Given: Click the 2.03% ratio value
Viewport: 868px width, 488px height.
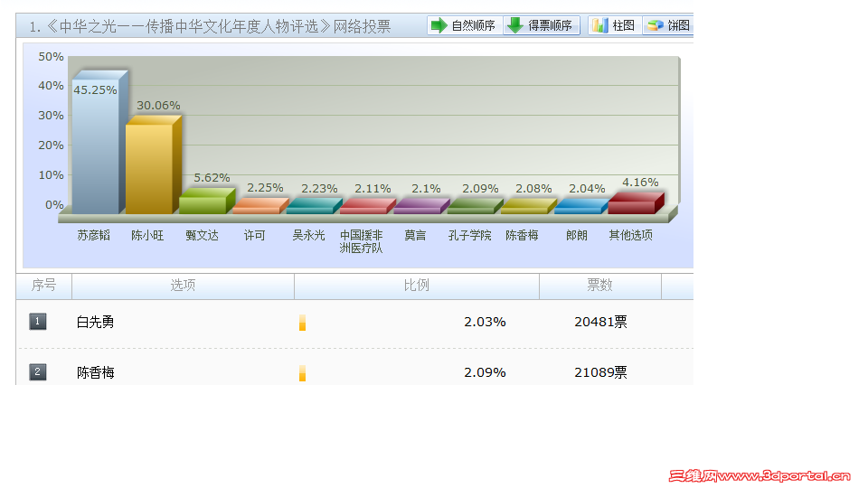Looking at the screenshot, I should pyautogui.click(x=485, y=322).
